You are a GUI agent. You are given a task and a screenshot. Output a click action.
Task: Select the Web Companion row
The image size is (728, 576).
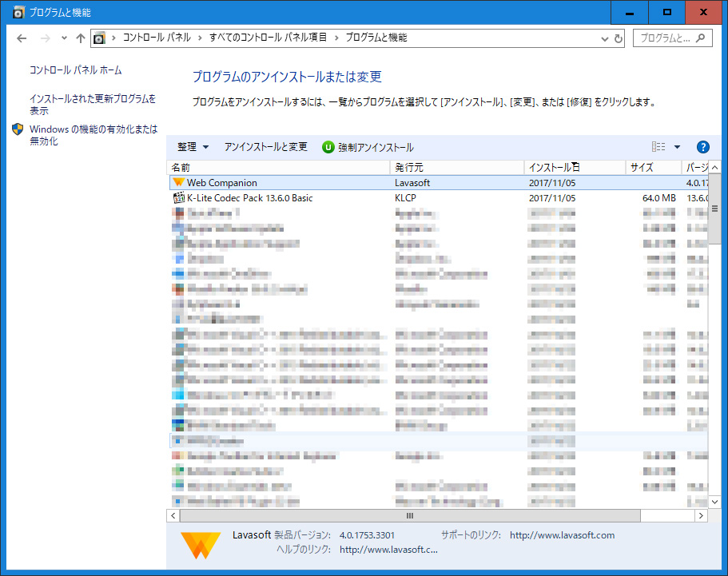(x=439, y=183)
